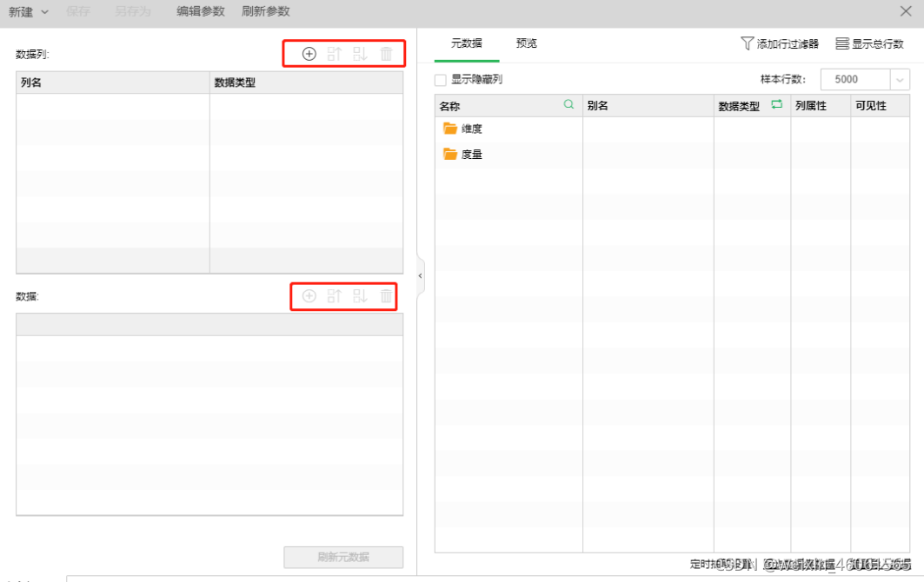Search by name magnifier icon

click(x=568, y=104)
